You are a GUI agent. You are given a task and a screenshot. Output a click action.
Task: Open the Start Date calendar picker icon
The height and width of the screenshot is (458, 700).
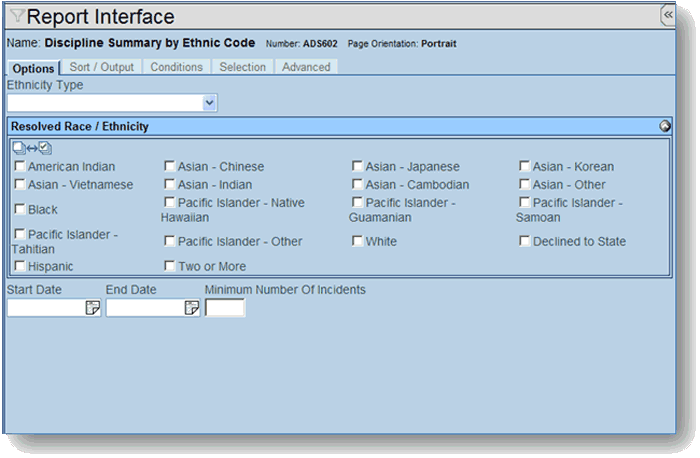(92, 308)
